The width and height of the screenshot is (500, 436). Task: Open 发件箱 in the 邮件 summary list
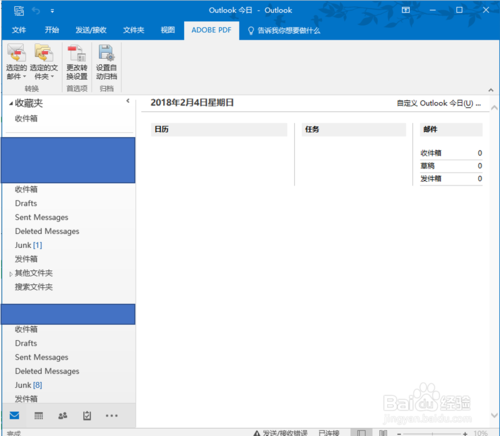(431, 179)
